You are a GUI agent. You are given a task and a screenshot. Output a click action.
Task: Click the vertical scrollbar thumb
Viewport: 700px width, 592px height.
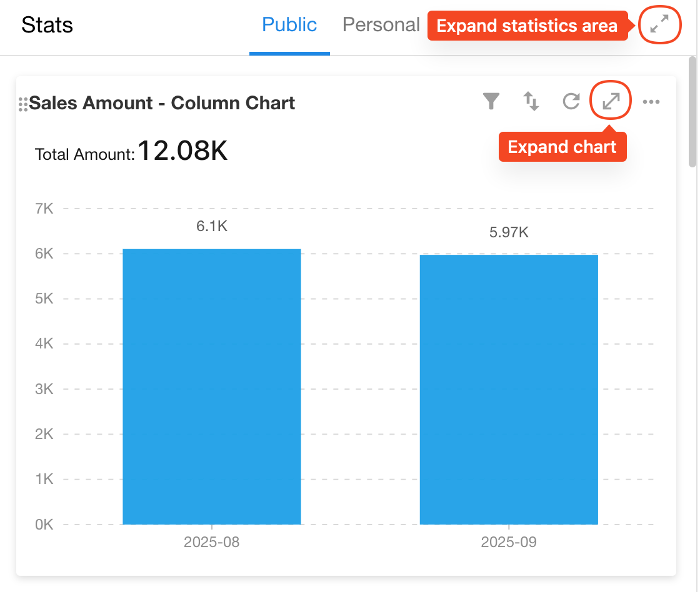692,112
